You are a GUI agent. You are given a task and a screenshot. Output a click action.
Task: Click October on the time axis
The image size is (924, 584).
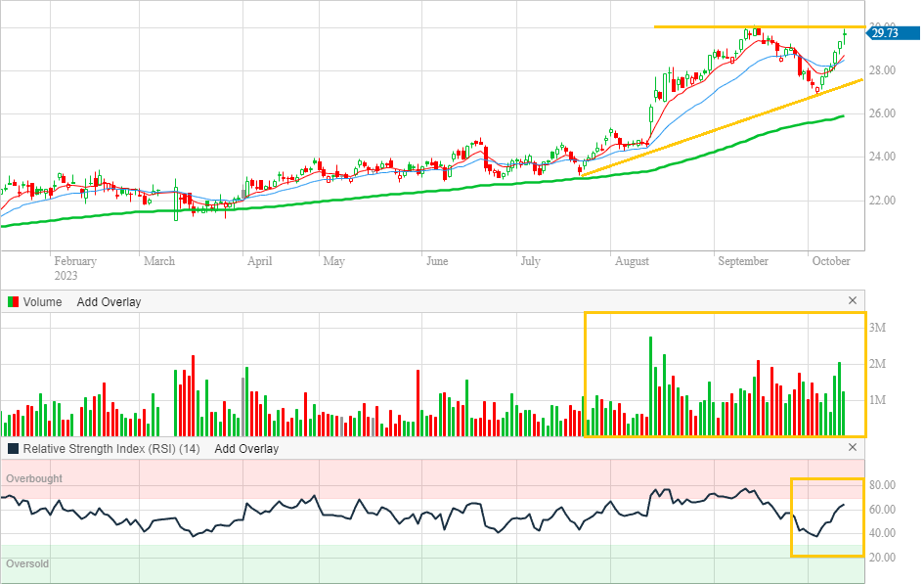click(x=832, y=261)
